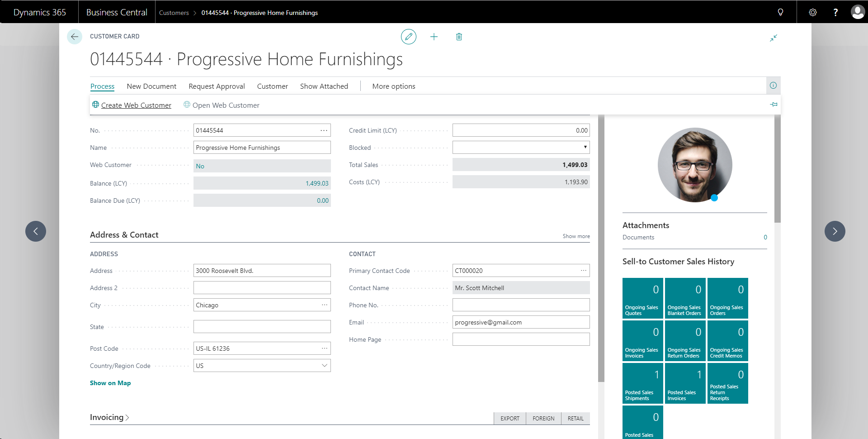Click the edit pencil icon
This screenshot has height=439, width=868.
click(409, 37)
